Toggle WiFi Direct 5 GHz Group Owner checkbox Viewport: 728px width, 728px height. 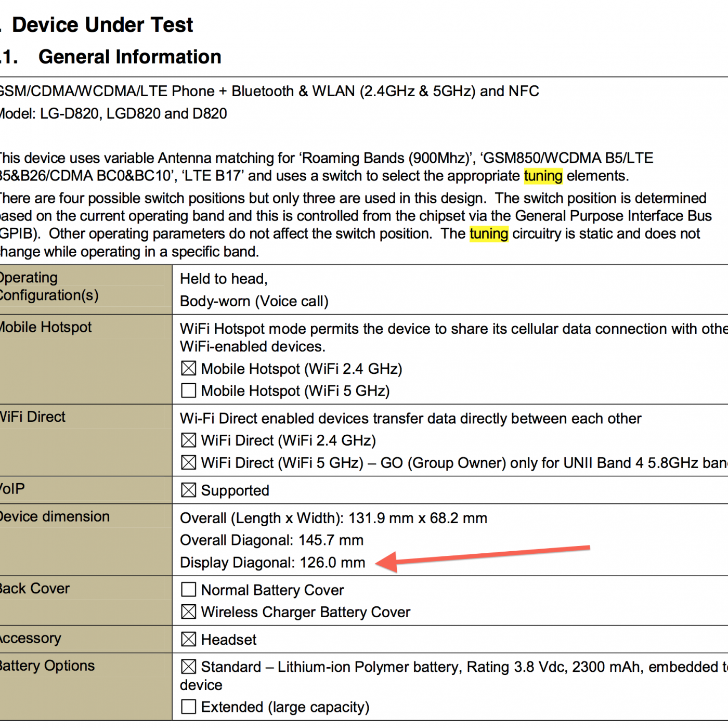point(188,463)
